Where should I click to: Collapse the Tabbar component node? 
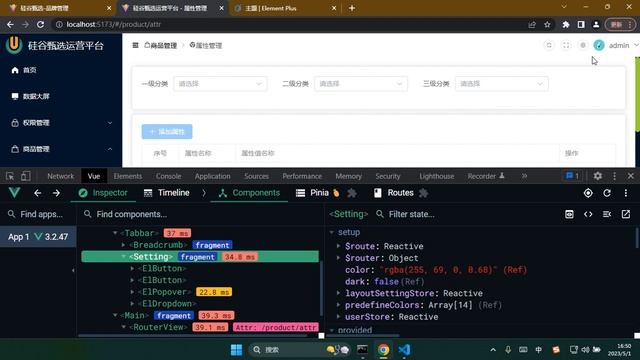(x=115, y=233)
